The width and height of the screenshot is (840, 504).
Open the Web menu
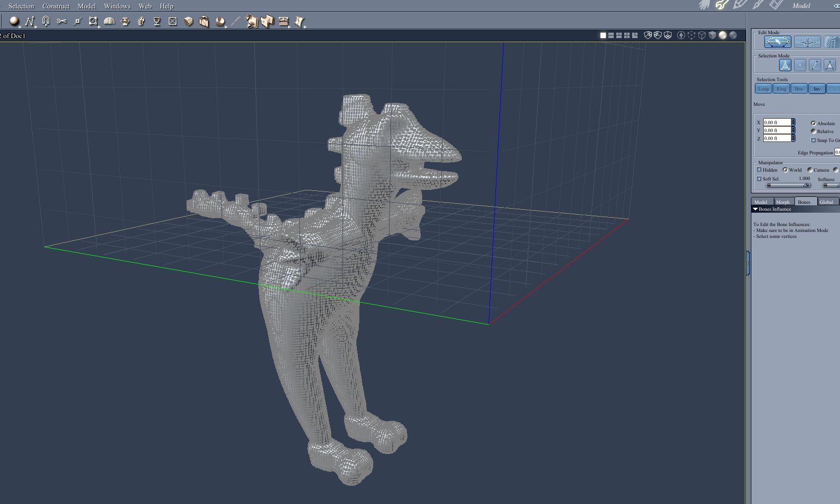145,6
